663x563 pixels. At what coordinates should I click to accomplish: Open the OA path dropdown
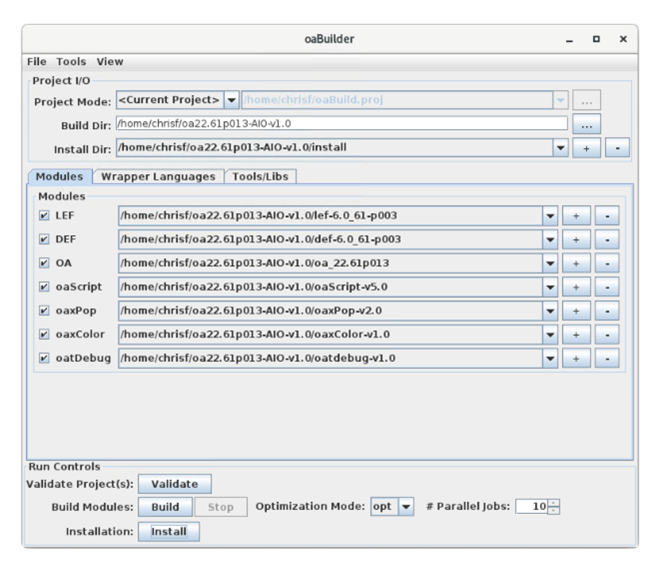click(550, 263)
